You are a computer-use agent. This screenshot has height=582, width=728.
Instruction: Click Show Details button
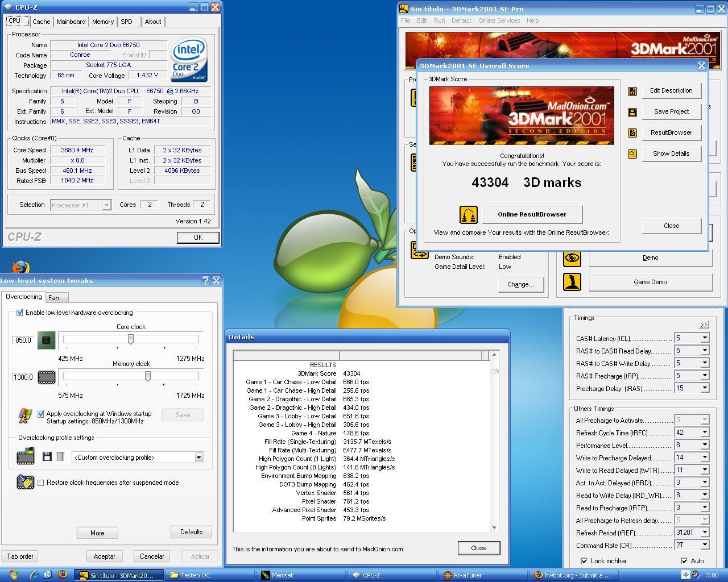pyautogui.click(x=671, y=153)
